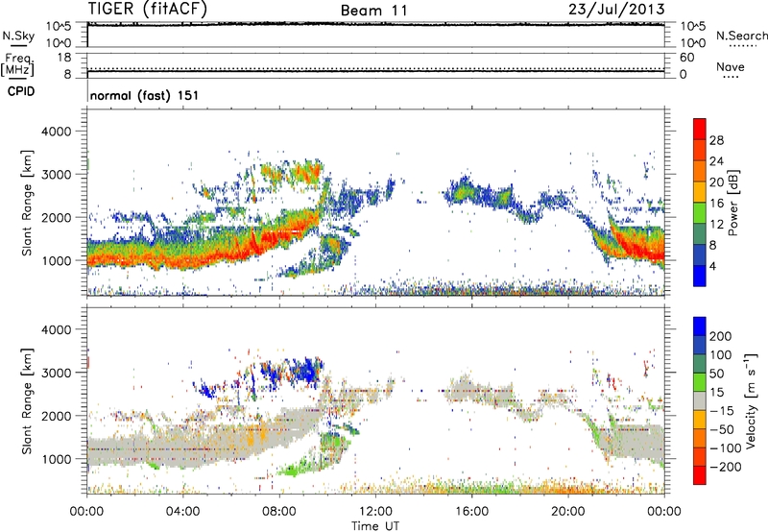This screenshot has height=532, width=768.
Task: Select the '24' tick on Power color bar
Action: click(x=716, y=161)
